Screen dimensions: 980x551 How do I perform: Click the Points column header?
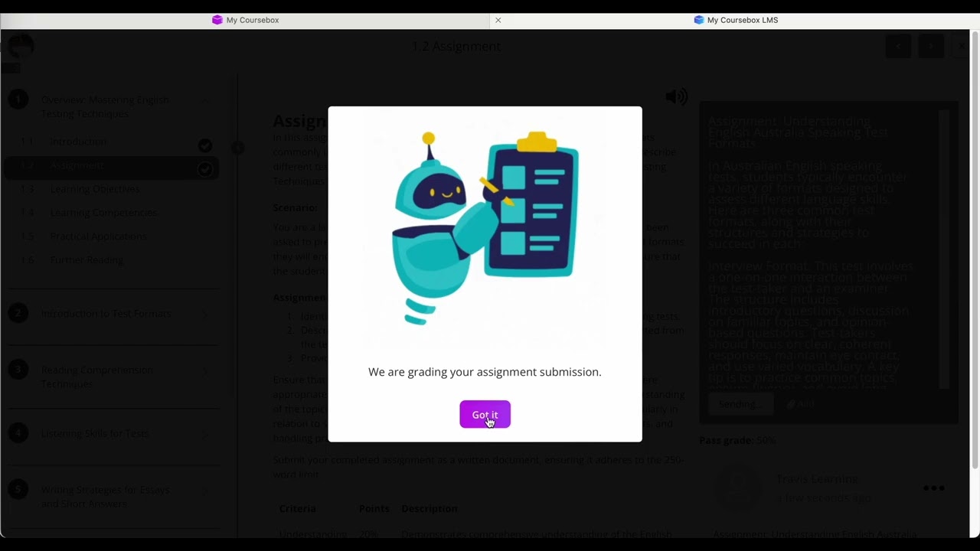(374, 508)
